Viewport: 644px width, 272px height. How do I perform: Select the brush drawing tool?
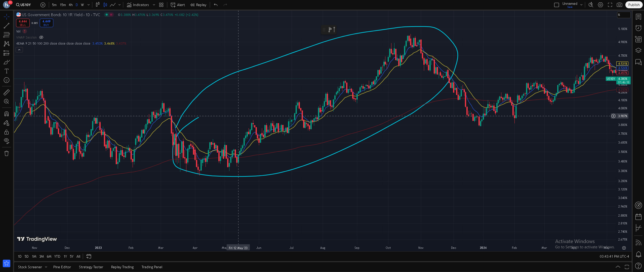(x=7, y=62)
